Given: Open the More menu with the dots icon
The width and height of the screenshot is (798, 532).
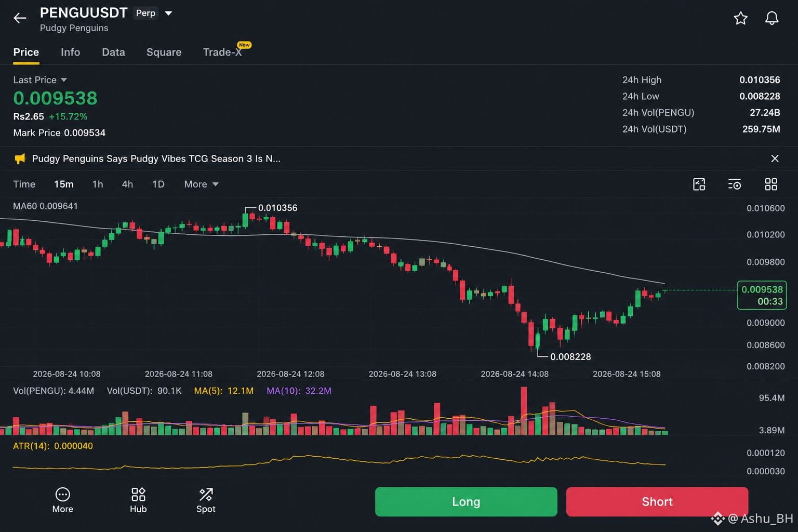Looking at the screenshot, I should click(x=62, y=494).
